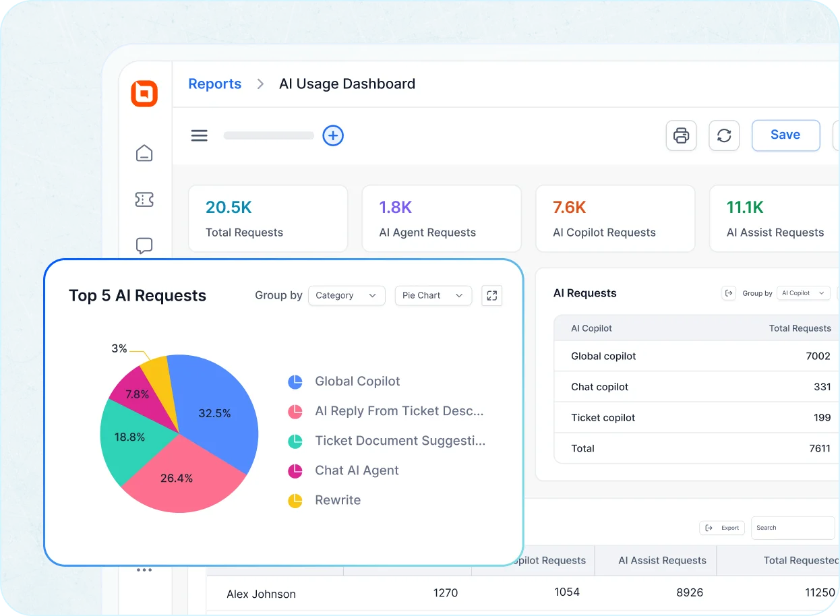Click the Ticket Document Suggestion legend icon
Viewport: 840px width, 616px height.
click(295, 441)
